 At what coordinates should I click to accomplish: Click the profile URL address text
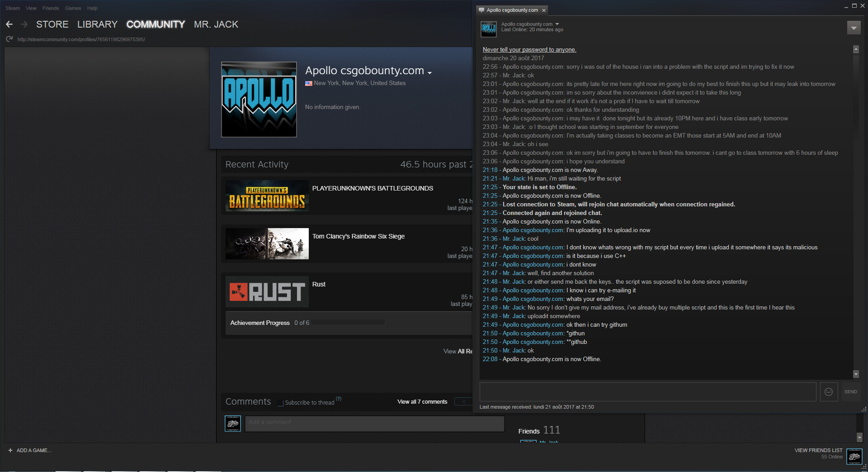coord(81,39)
